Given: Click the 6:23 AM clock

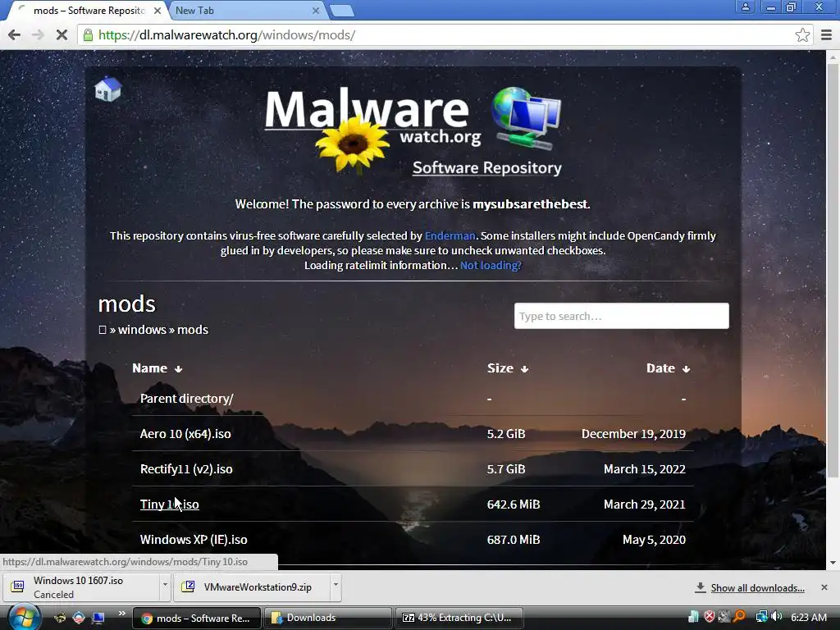Looking at the screenshot, I should point(808,617).
